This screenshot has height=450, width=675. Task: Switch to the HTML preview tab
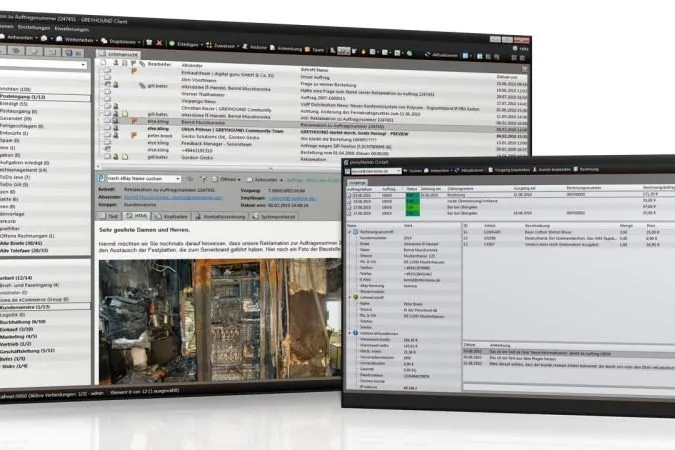137,216
